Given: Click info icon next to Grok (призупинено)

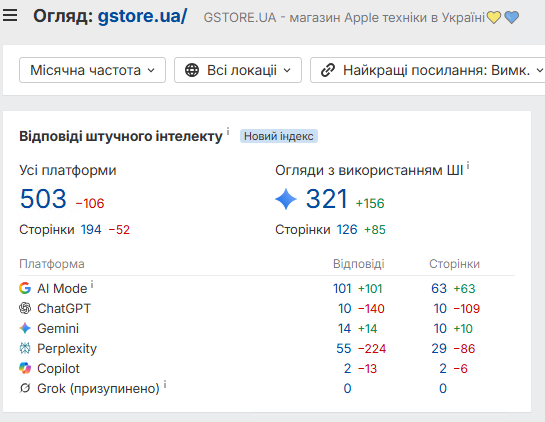Looking at the screenshot, I should [x=165, y=384].
